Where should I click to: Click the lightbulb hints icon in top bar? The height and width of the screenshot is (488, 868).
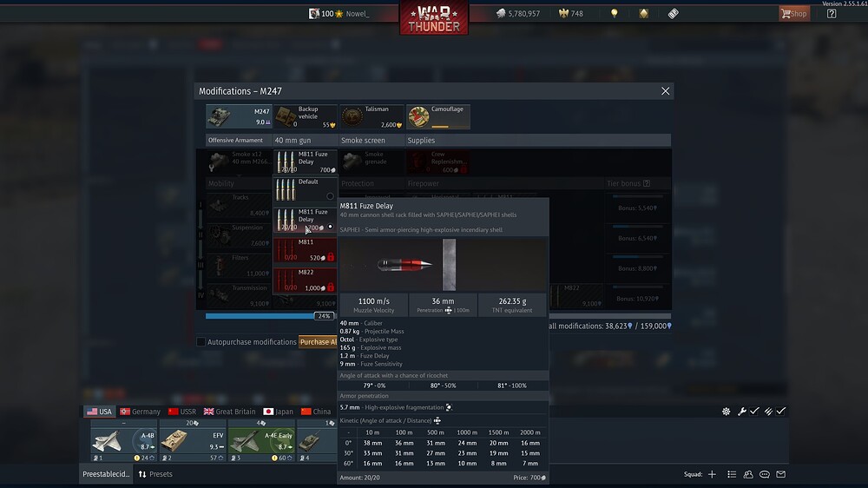click(x=614, y=13)
